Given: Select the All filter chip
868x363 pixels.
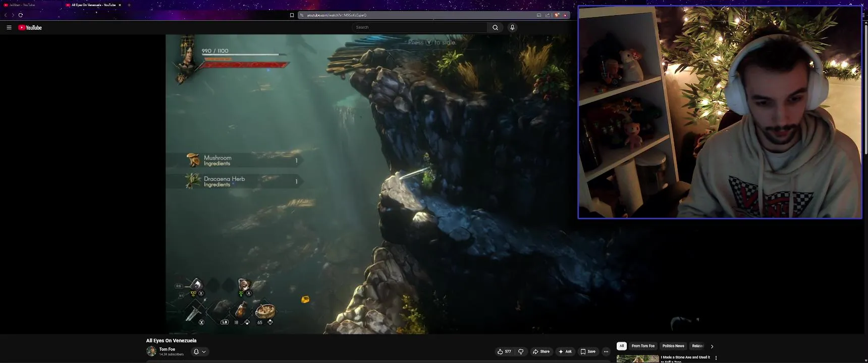Looking at the screenshot, I should (x=622, y=346).
